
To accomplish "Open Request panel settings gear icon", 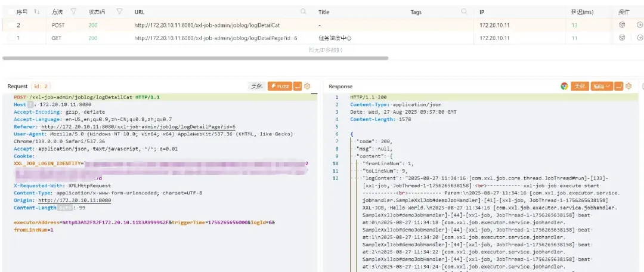I will pos(308,86).
